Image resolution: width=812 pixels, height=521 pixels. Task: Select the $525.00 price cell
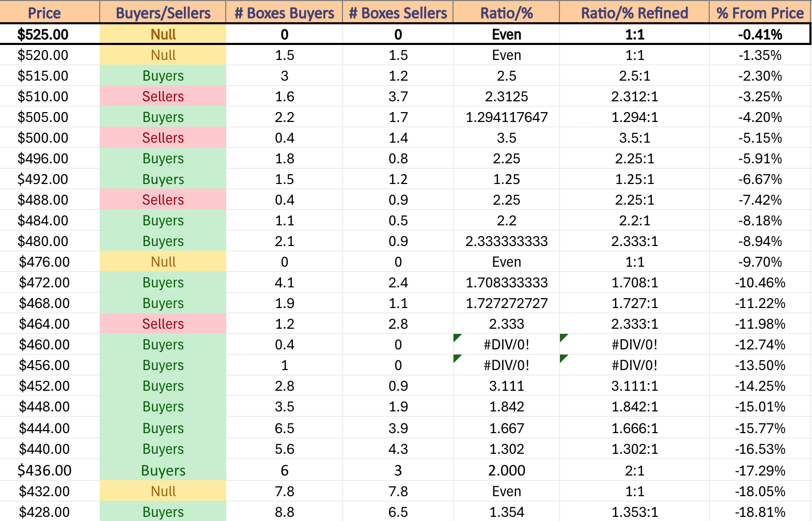click(x=50, y=34)
